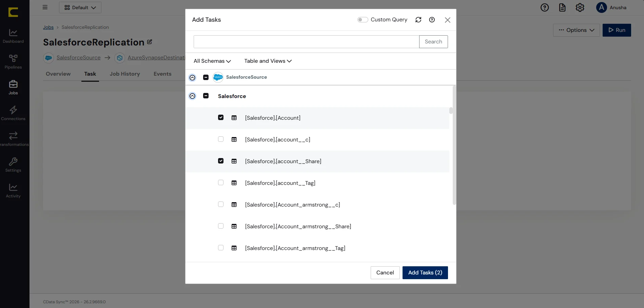Open the Options dropdown menu

pos(577,30)
